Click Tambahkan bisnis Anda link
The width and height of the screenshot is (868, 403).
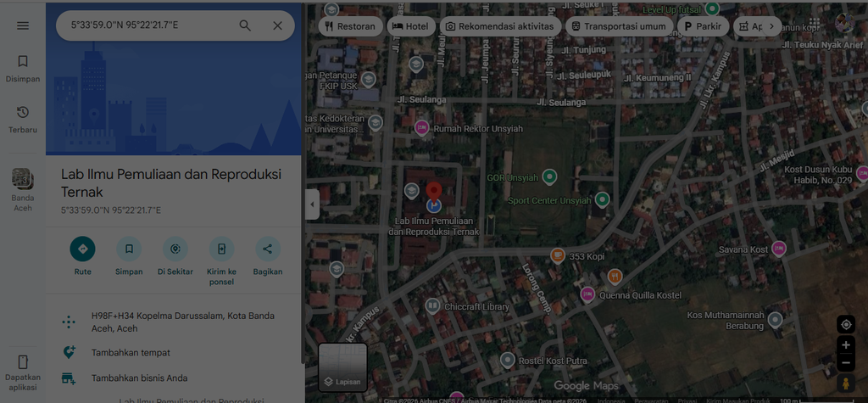140,378
